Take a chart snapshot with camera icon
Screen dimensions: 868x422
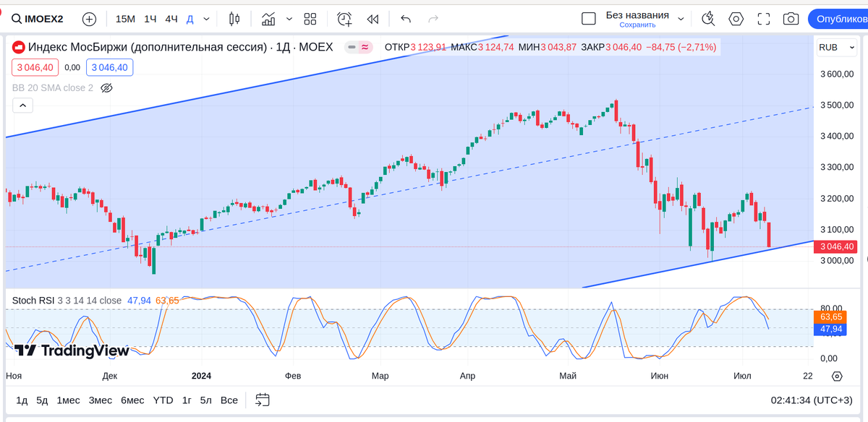click(x=791, y=19)
